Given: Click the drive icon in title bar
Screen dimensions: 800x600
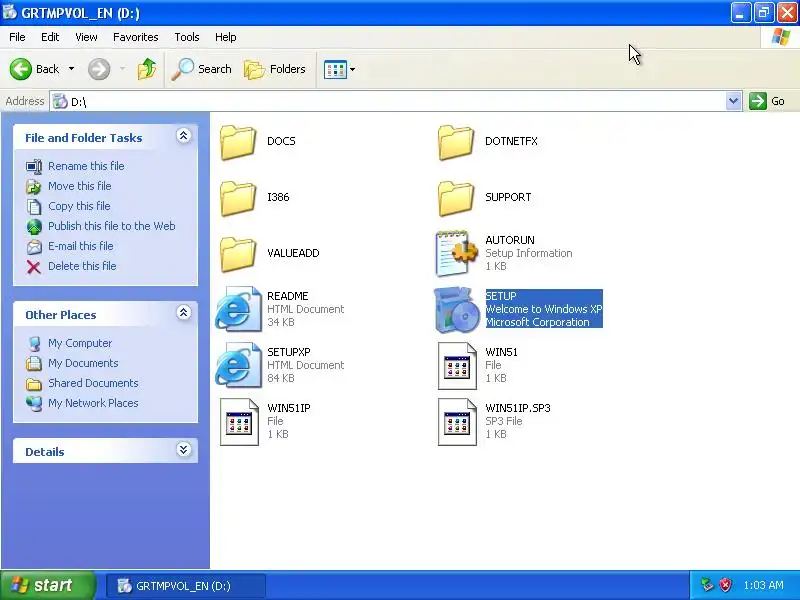Looking at the screenshot, I should tap(10, 12).
